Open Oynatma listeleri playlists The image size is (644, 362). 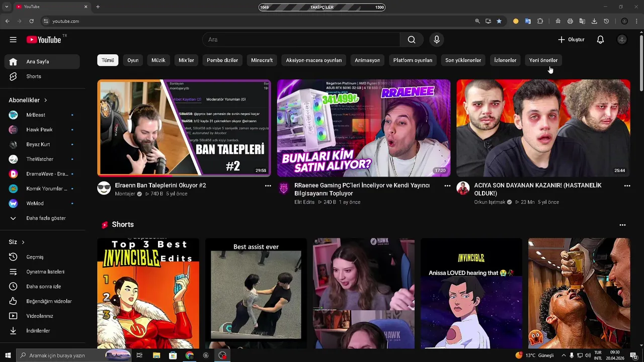42,272
